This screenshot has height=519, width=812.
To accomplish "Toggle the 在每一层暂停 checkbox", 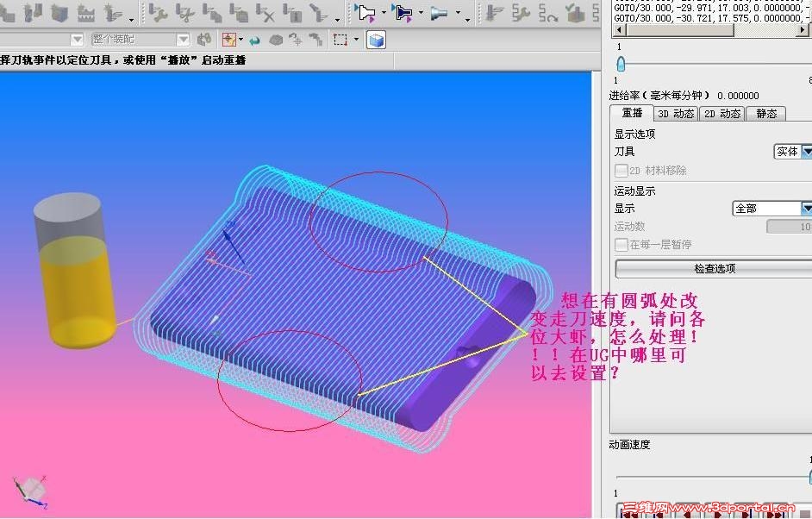I will [x=621, y=245].
